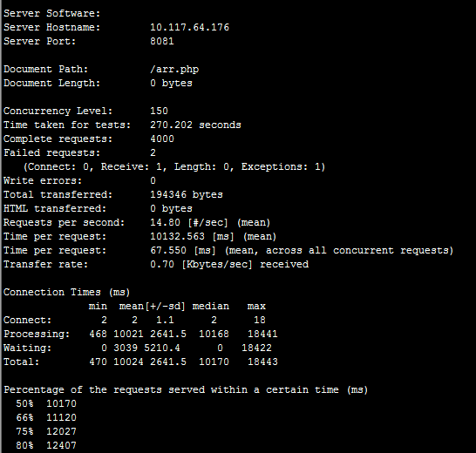Click the Connection Times (ms) heading
Image resolution: width=476 pixels, height=453 pixels.
[x=66, y=292]
